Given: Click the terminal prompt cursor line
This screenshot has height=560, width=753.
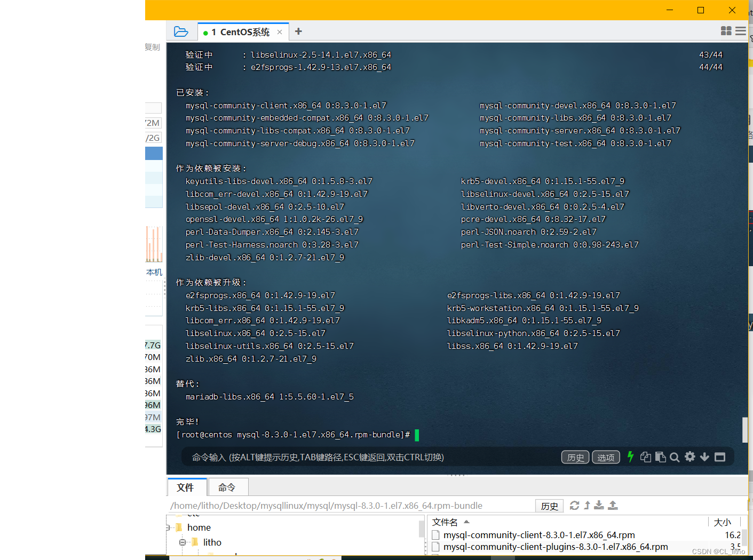Looking at the screenshot, I should [x=298, y=435].
